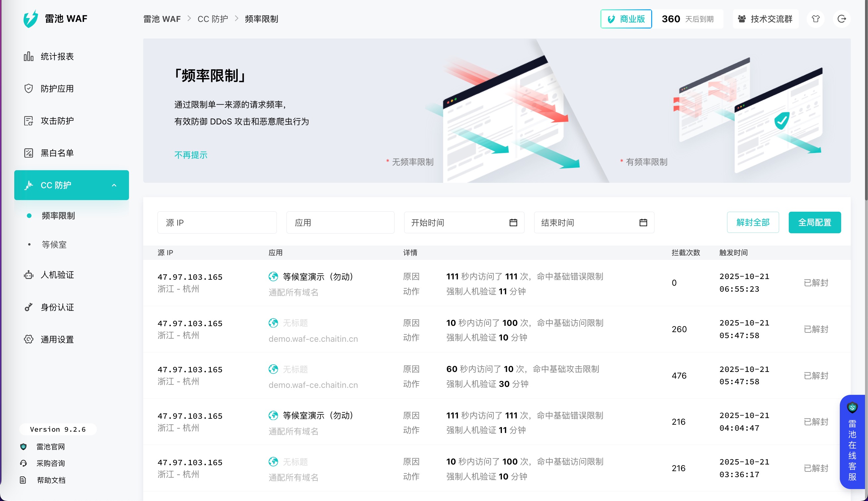Open 身份认证 key icon in sidebar

(x=29, y=307)
